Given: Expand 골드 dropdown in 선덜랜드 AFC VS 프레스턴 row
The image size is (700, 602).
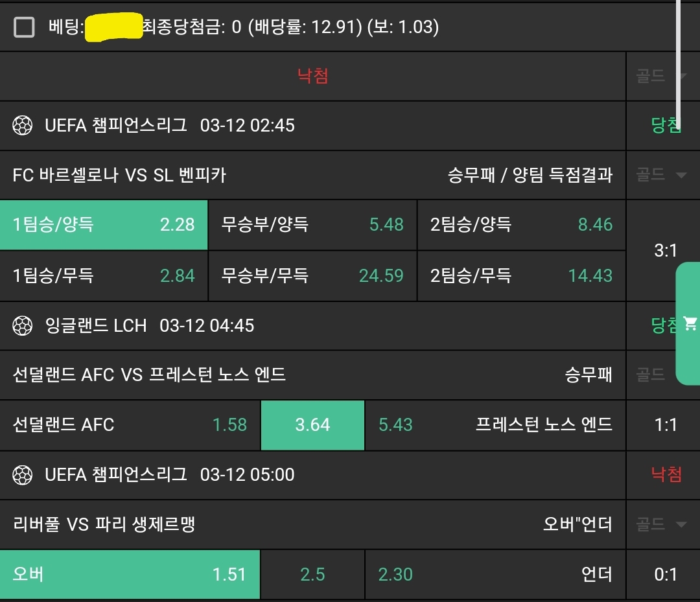Looking at the screenshot, I should click(661, 375).
